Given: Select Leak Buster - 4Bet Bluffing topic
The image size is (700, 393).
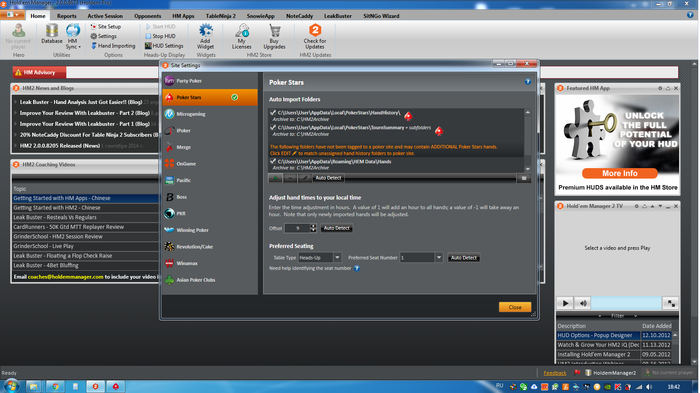Looking at the screenshot, I should coord(85,265).
